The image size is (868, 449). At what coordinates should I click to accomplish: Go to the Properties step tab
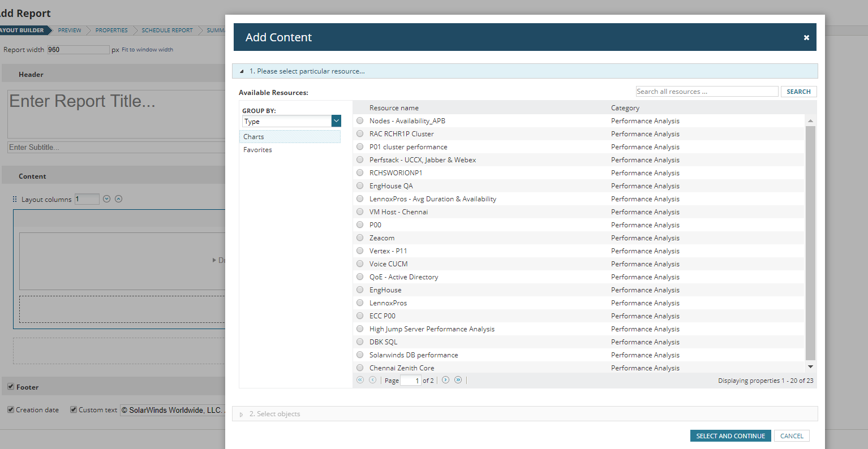[111, 30]
